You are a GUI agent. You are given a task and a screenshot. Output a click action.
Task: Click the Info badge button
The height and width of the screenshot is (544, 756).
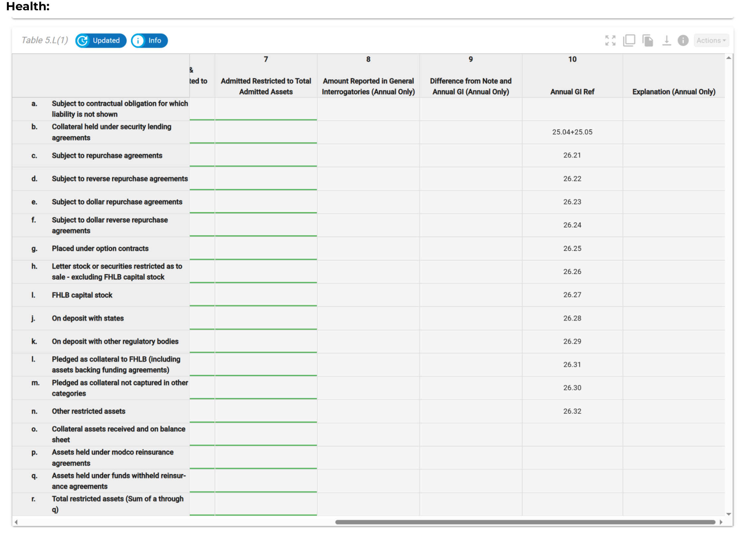point(149,41)
